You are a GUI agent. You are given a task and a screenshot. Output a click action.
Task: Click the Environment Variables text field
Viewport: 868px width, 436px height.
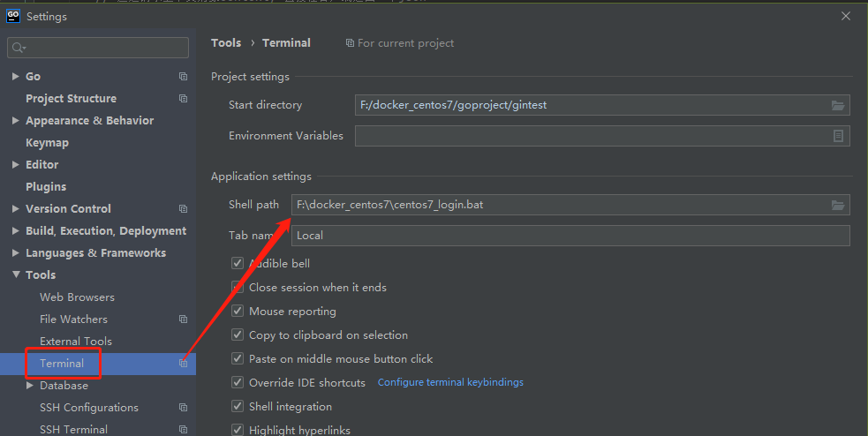point(602,136)
